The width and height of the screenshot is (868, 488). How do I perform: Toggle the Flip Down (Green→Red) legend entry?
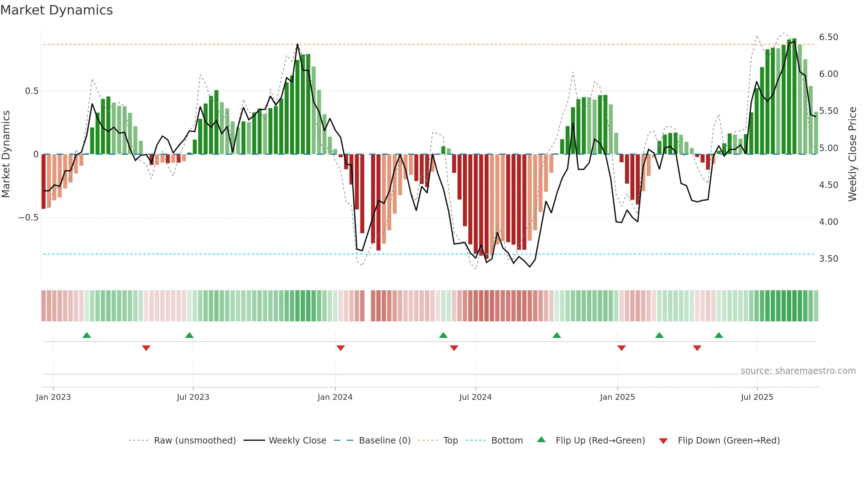(x=719, y=440)
